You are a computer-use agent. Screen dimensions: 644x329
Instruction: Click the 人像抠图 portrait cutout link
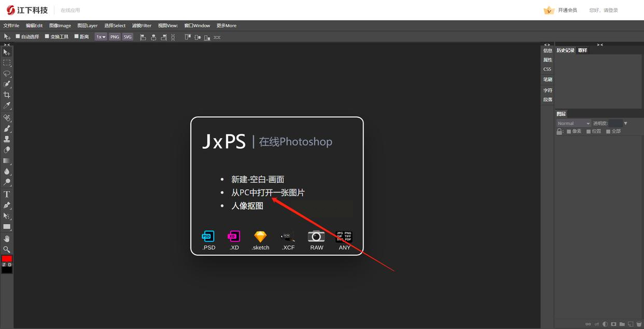tap(247, 206)
